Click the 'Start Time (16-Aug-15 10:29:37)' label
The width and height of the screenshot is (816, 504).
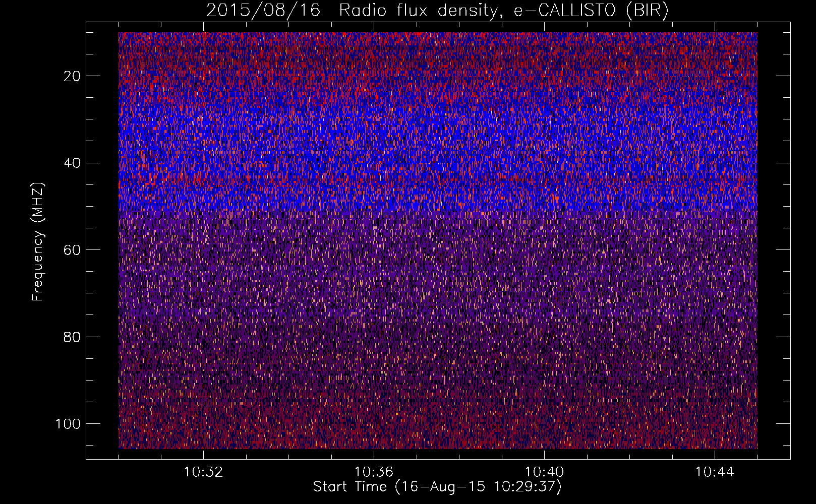437,487
